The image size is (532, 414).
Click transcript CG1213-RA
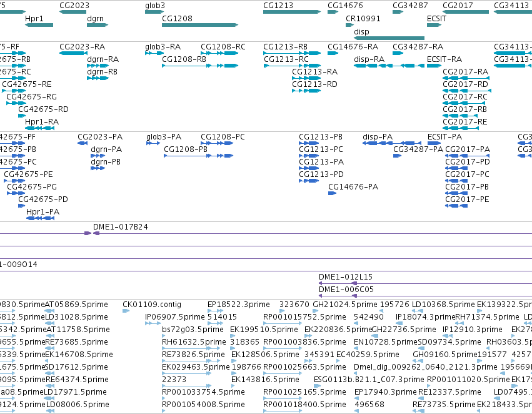pos(315,72)
